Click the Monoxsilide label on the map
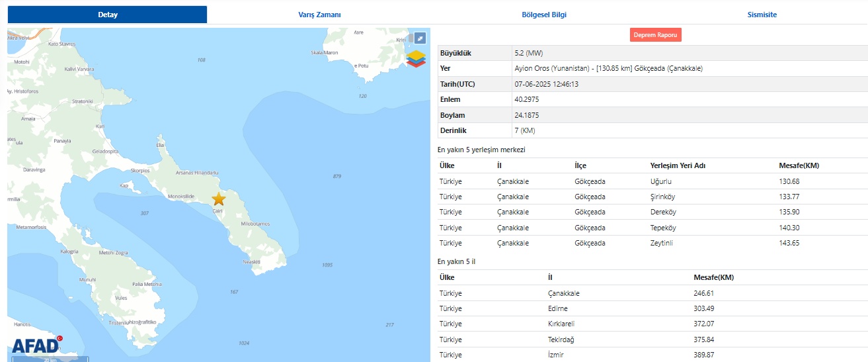 coord(181,197)
